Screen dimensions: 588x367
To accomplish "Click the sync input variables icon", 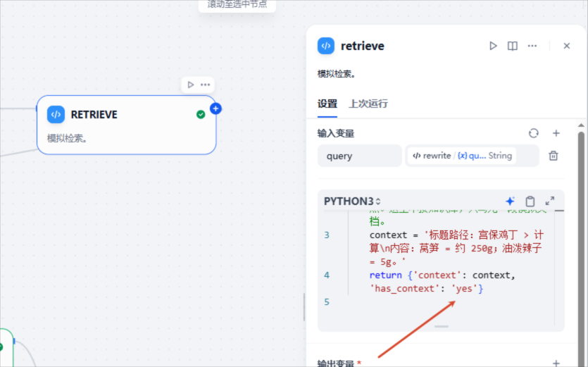I will (x=534, y=133).
